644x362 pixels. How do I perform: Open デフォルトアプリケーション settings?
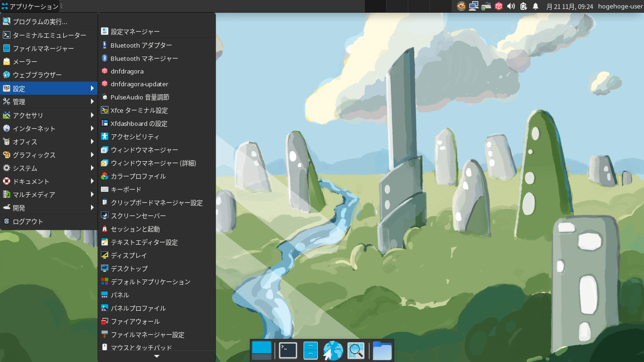pyautogui.click(x=157, y=282)
